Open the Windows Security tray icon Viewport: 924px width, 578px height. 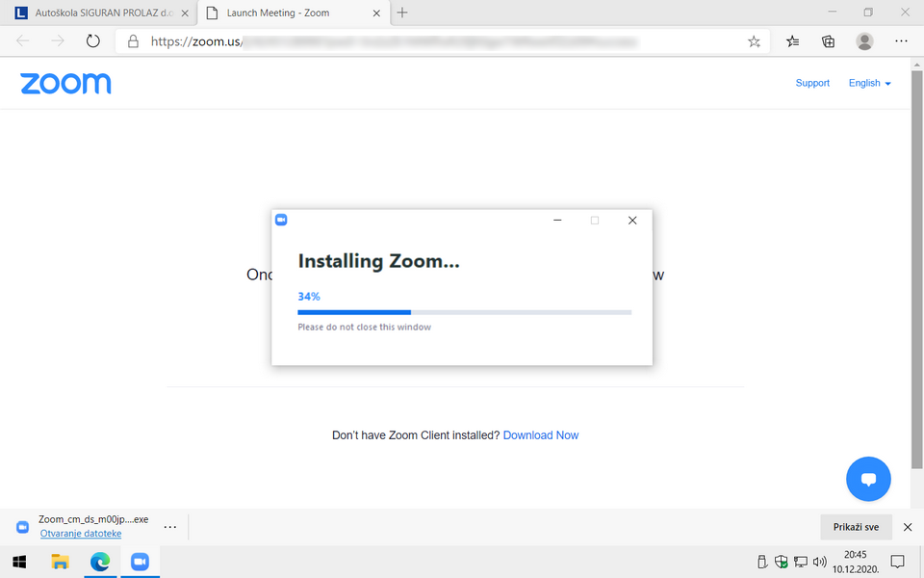pyautogui.click(x=782, y=562)
